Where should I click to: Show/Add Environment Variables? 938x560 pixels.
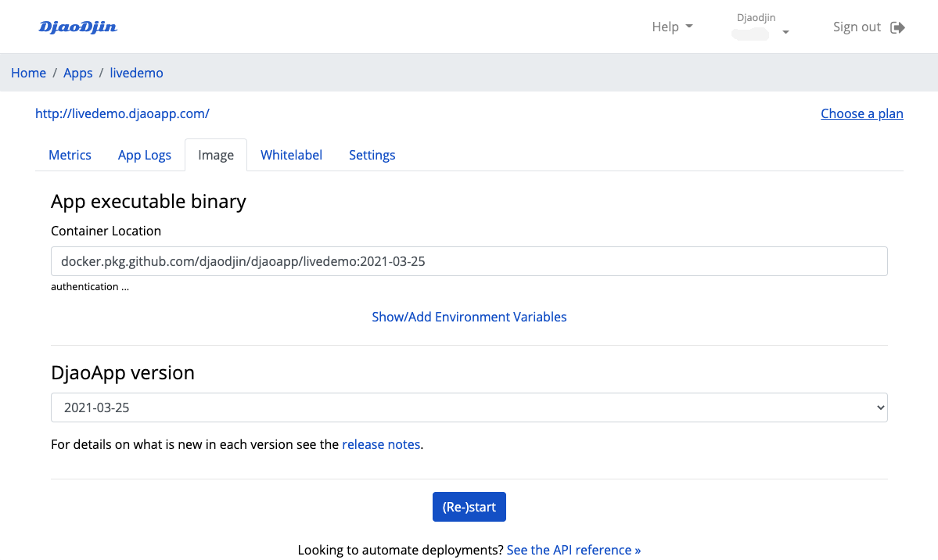pyautogui.click(x=469, y=317)
